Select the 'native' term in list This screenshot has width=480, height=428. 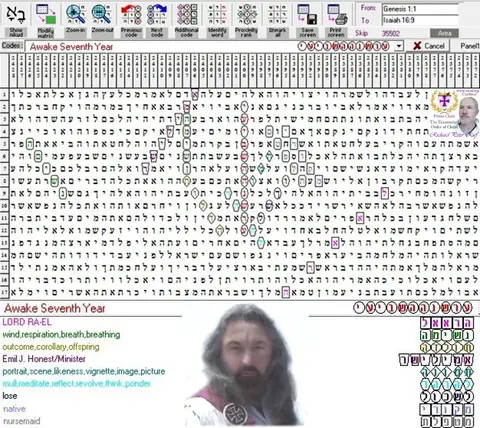[x=14, y=409]
